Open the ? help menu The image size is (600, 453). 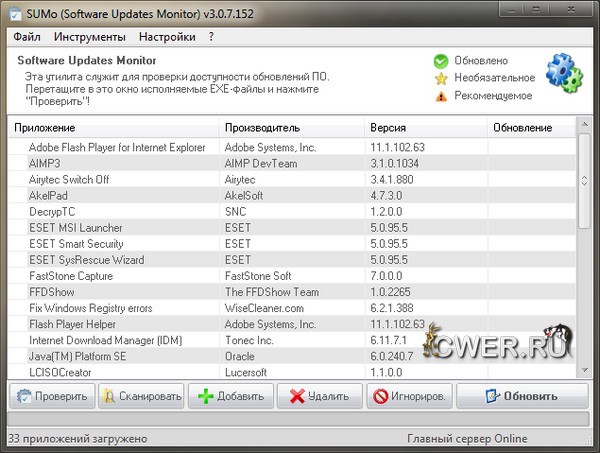pyautogui.click(x=212, y=37)
